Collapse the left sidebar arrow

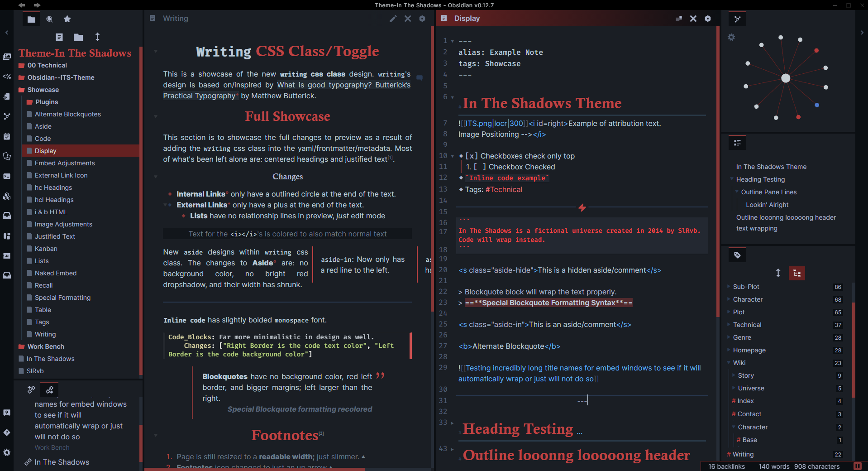[x=7, y=33]
